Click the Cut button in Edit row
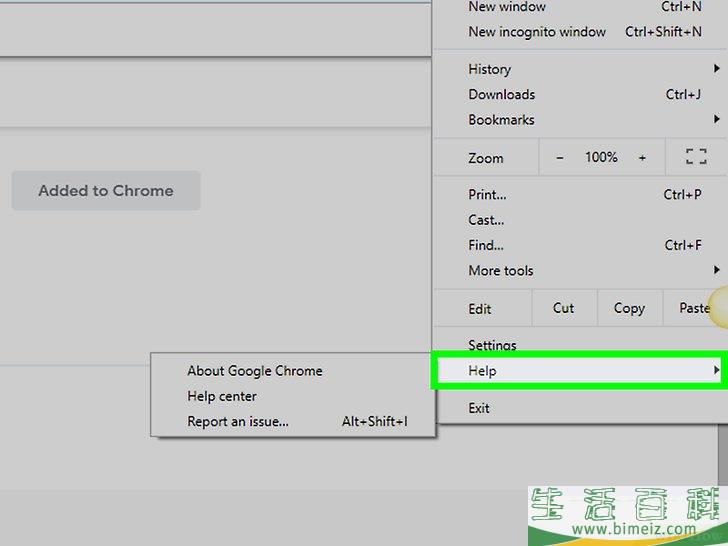The image size is (728, 546). (x=564, y=308)
